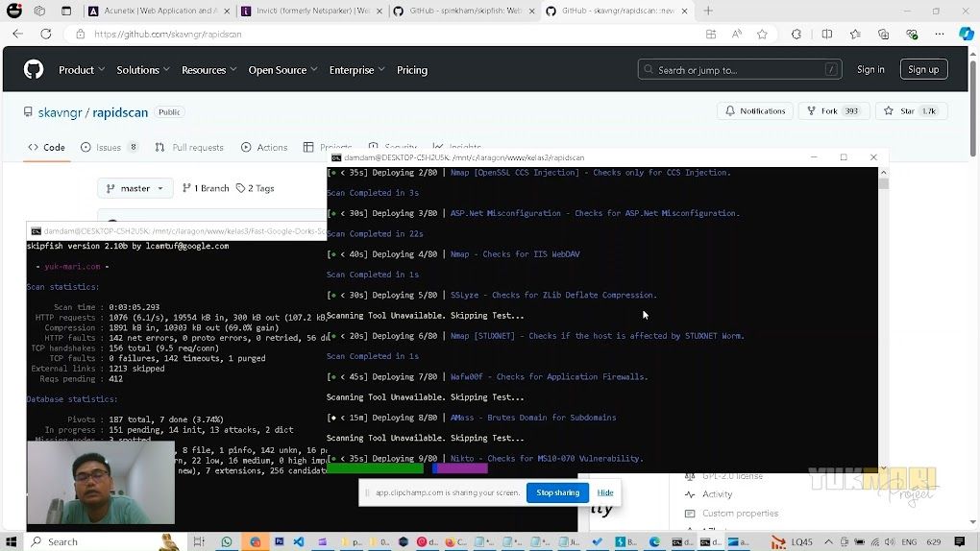This screenshot has width=980, height=551.
Task: Open Microsoft Edge taskbar icon
Action: pos(654,541)
